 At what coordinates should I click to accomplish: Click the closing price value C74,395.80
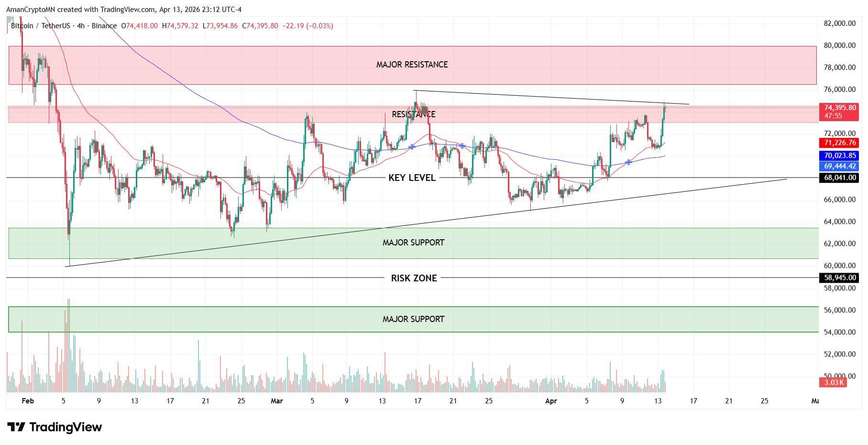(x=260, y=26)
